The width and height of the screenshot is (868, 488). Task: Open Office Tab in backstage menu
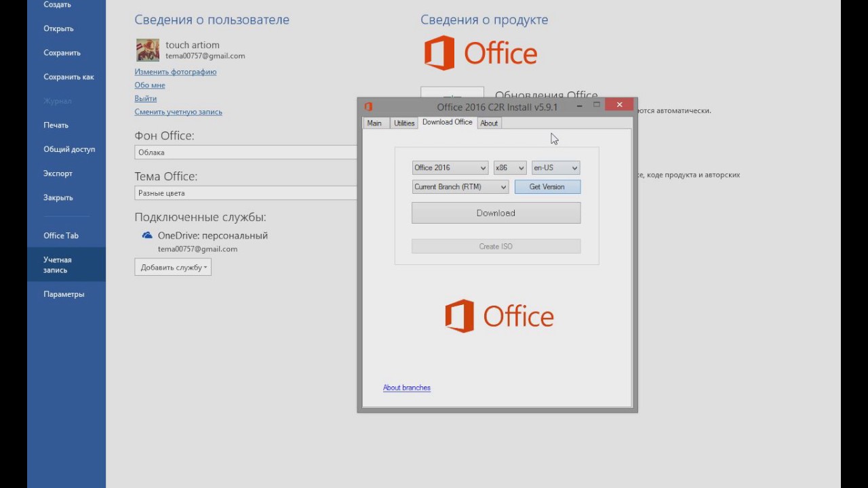click(66, 236)
